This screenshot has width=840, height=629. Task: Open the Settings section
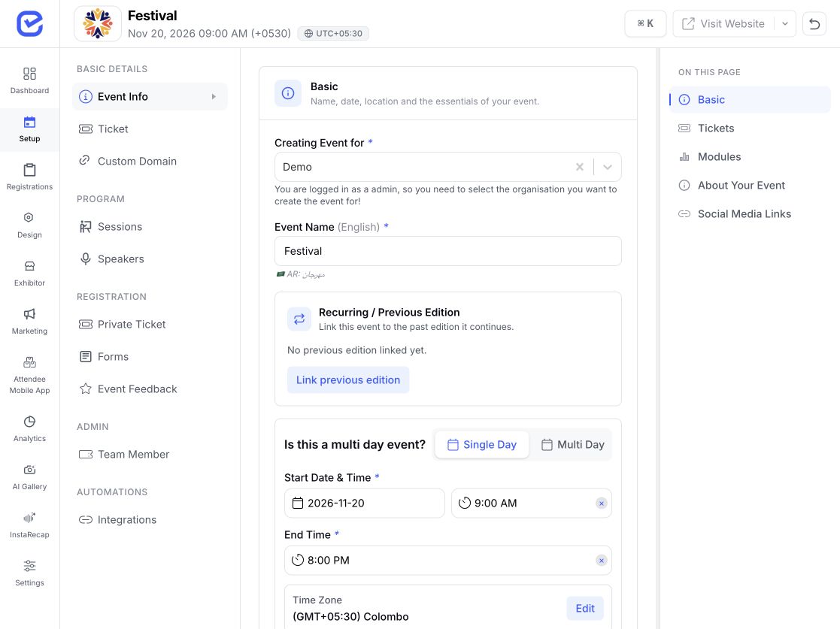pos(29,573)
